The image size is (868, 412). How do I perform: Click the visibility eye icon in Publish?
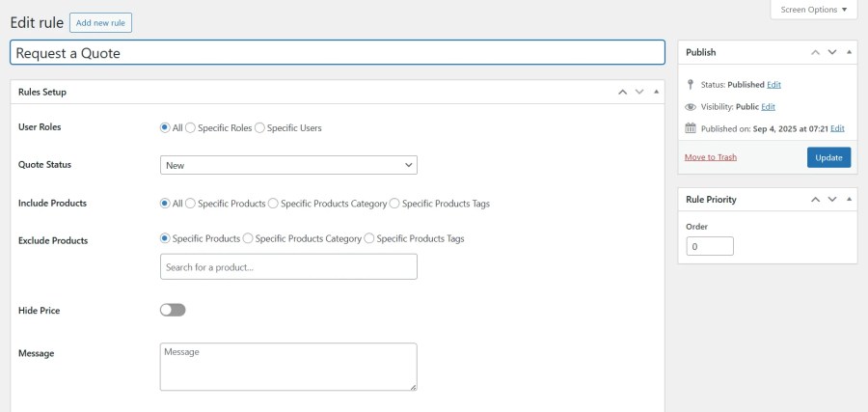691,107
